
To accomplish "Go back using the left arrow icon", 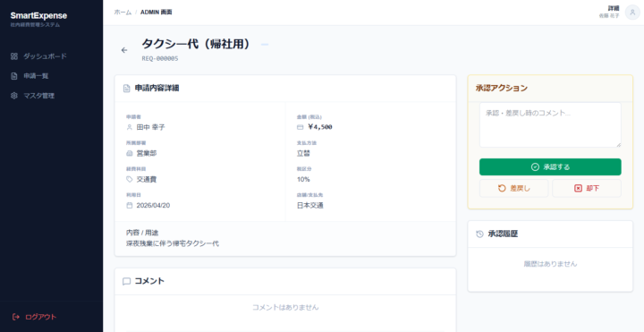I will [x=124, y=50].
